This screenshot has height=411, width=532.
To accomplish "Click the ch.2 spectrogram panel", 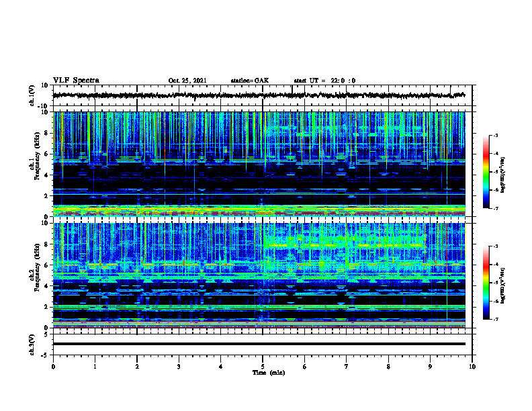I will pos(259,275).
